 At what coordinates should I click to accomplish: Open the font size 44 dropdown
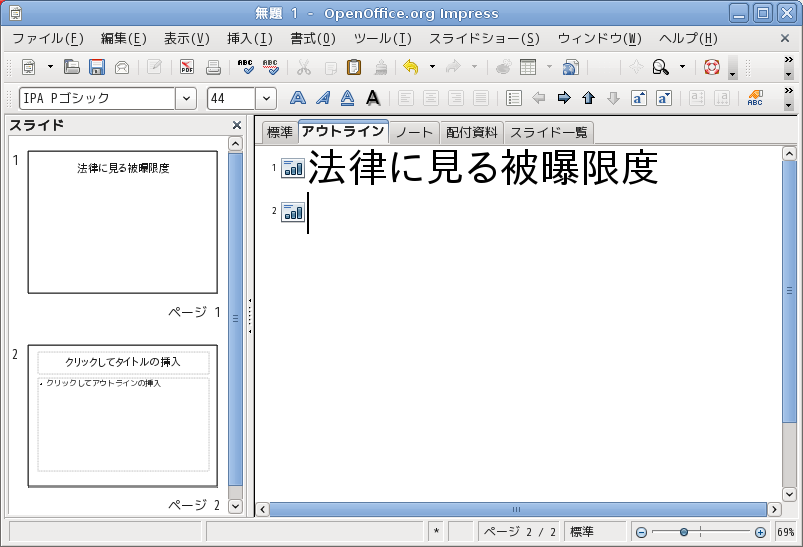pyautogui.click(x=266, y=99)
